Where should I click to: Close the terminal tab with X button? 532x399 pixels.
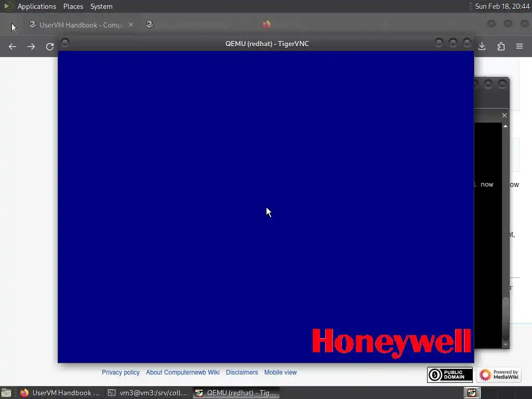pyautogui.click(x=504, y=115)
